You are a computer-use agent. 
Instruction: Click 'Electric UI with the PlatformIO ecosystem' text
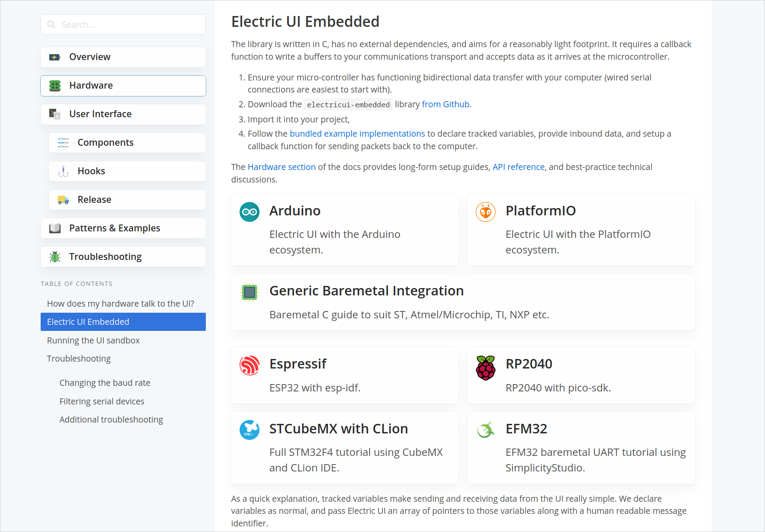pos(578,242)
